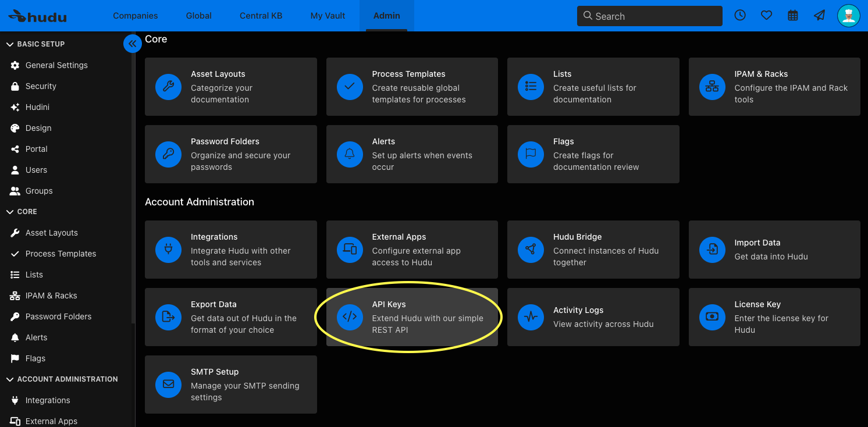The width and height of the screenshot is (868, 427).
Task: Open the Central KB tab
Action: [261, 16]
